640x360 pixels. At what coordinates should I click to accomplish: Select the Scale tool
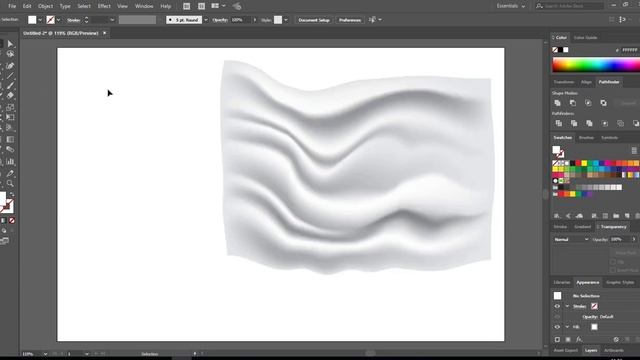point(10,107)
